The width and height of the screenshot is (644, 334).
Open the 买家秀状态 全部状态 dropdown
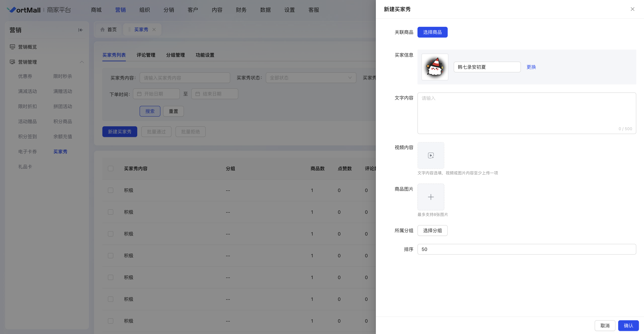pyautogui.click(x=311, y=78)
